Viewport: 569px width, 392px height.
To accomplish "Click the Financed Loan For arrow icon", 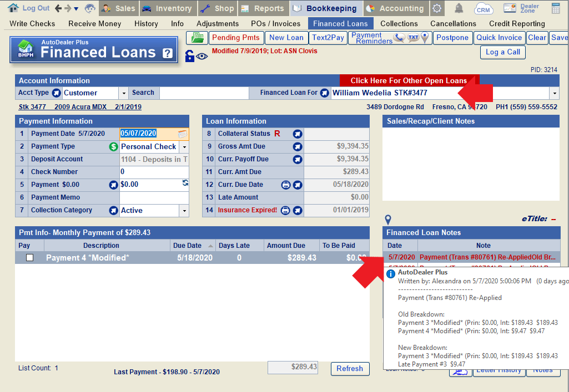I will click(x=324, y=93).
